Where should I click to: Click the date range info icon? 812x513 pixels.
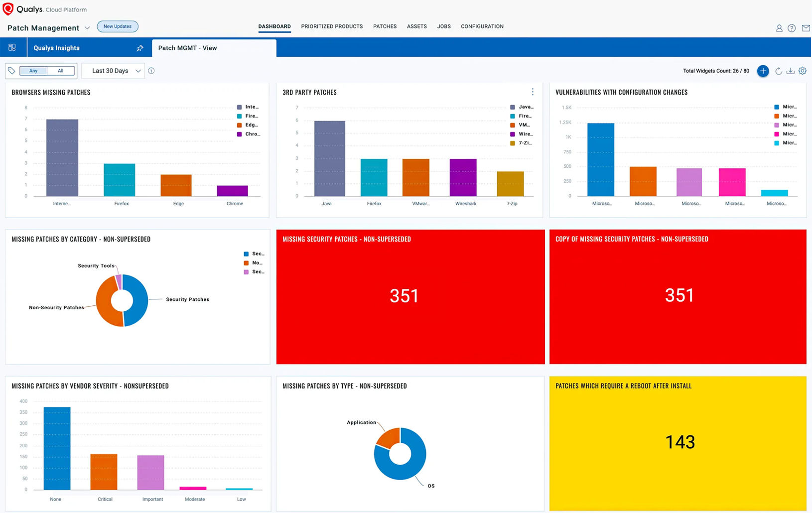(151, 71)
